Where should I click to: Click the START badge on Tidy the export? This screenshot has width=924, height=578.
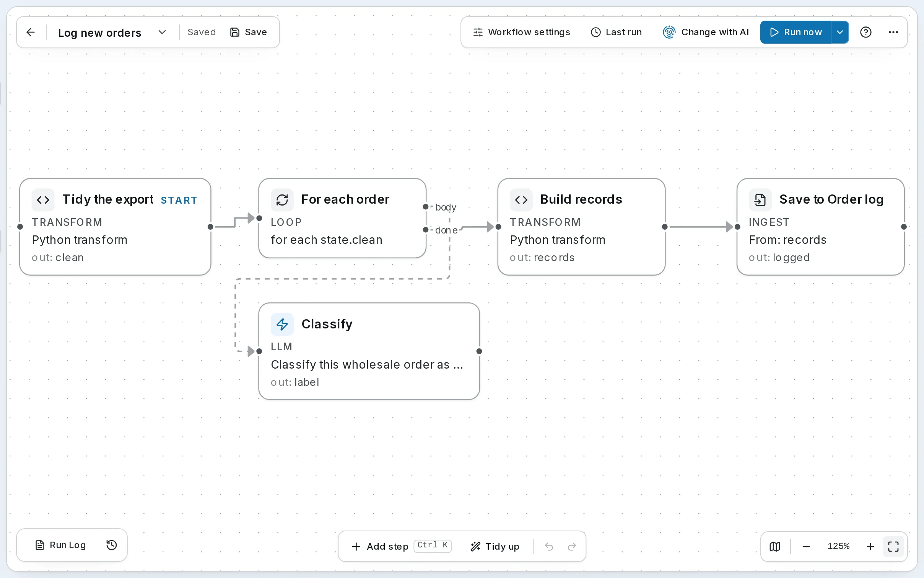click(x=179, y=200)
